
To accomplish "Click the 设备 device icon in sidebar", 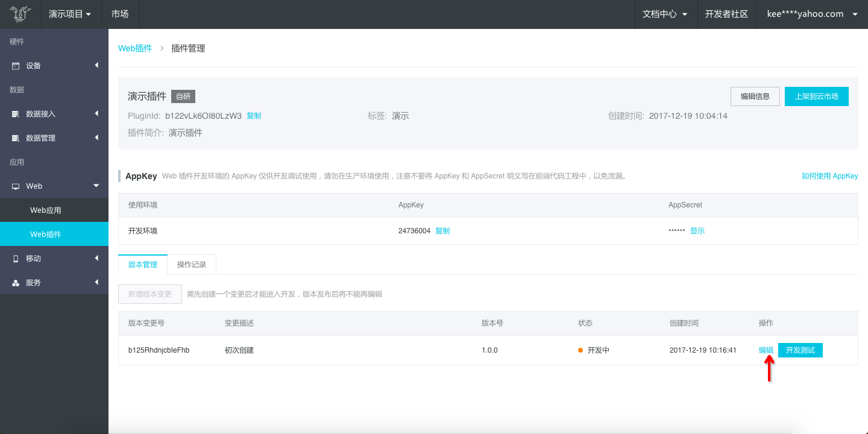I will pos(16,66).
